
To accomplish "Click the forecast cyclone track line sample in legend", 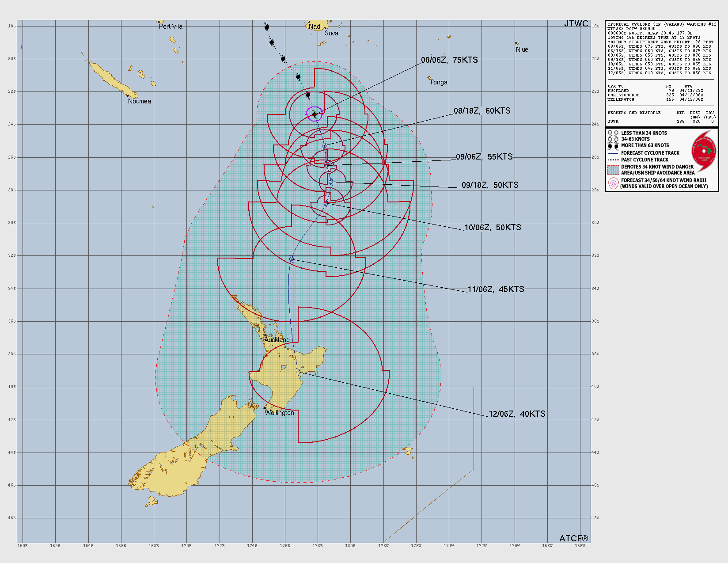I will pos(613,153).
